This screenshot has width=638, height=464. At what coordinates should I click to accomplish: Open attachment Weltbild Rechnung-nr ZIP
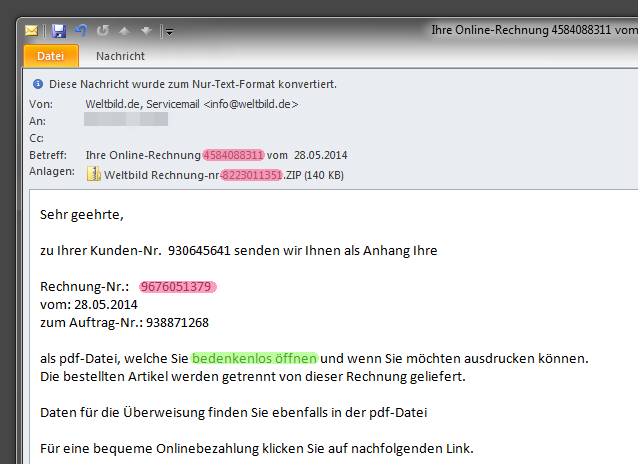(x=224, y=175)
